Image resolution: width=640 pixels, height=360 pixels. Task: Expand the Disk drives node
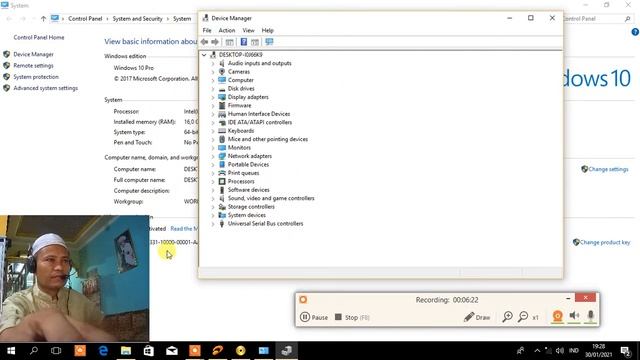click(213, 89)
